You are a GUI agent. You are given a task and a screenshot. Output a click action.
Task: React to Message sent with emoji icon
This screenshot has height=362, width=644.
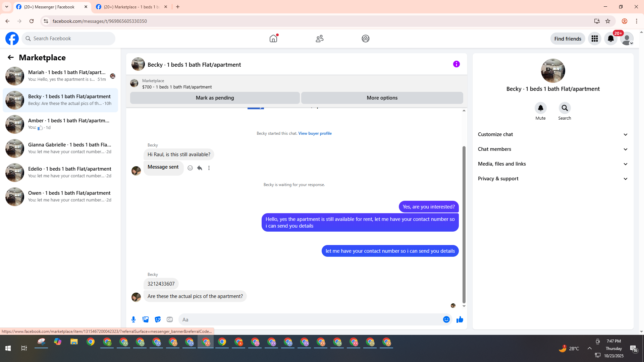point(190,168)
